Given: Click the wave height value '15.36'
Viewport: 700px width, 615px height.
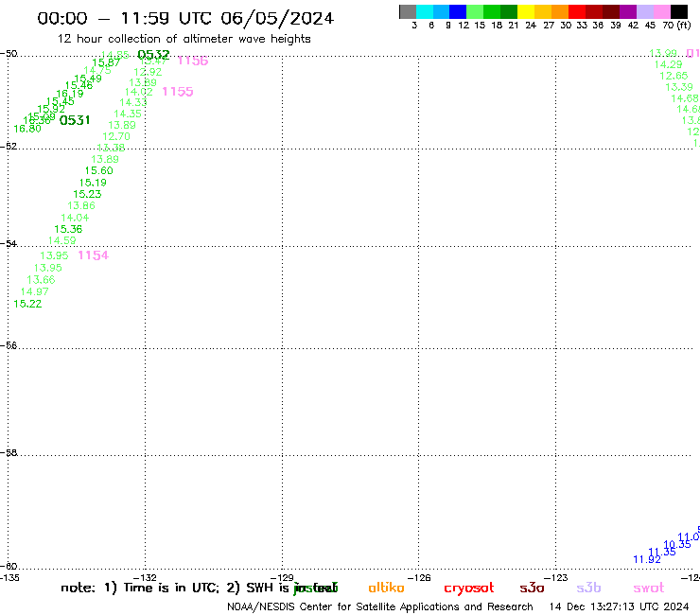Looking at the screenshot, I should click(x=68, y=229).
